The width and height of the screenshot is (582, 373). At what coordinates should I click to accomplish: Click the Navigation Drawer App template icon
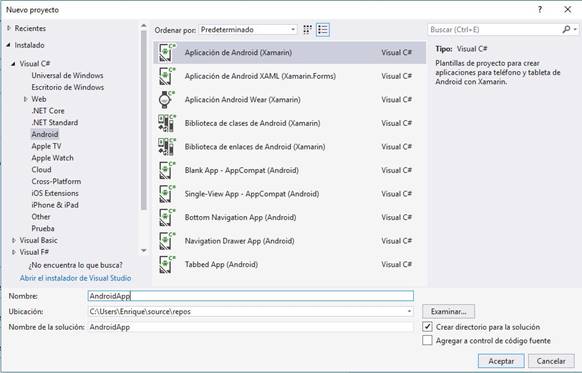[x=167, y=241]
